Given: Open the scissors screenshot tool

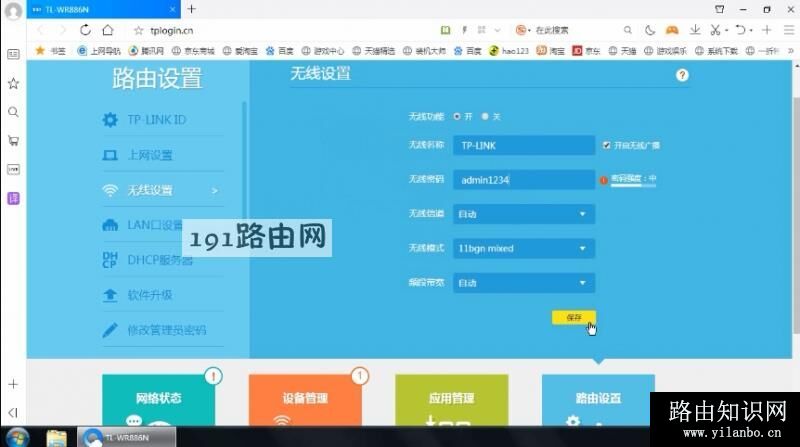Looking at the screenshot, I should point(716,30).
